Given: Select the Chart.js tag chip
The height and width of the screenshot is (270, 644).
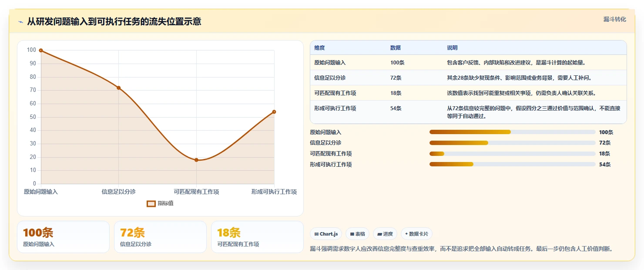Looking at the screenshot, I should [326, 234].
